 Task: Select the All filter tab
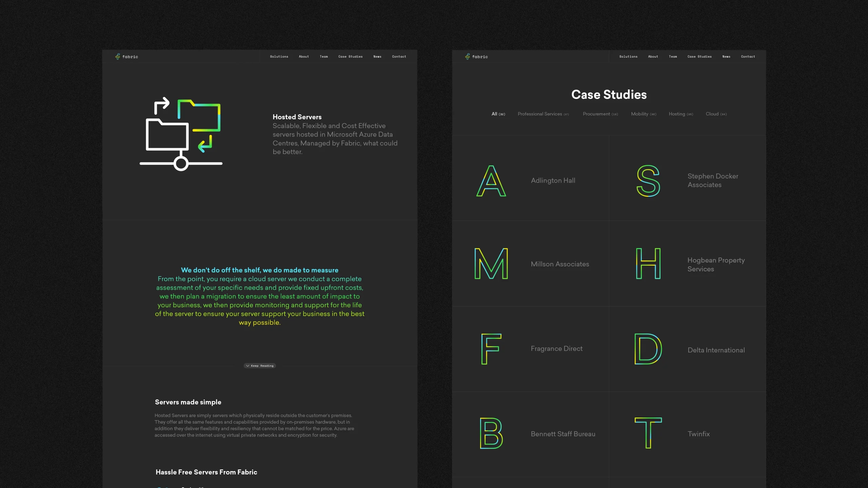(x=498, y=114)
